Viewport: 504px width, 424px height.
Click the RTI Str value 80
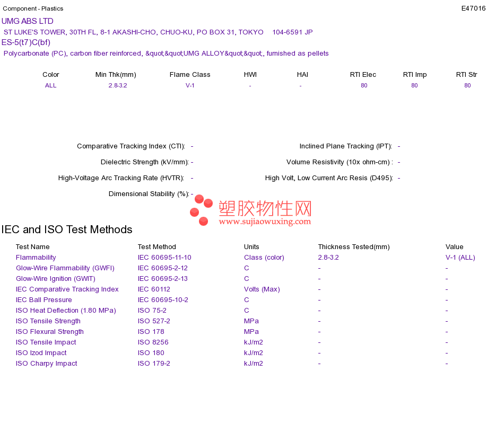point(467,85)
